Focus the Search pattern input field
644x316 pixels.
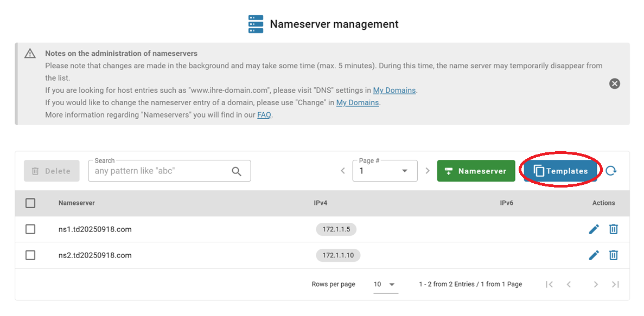click(161, 171)
